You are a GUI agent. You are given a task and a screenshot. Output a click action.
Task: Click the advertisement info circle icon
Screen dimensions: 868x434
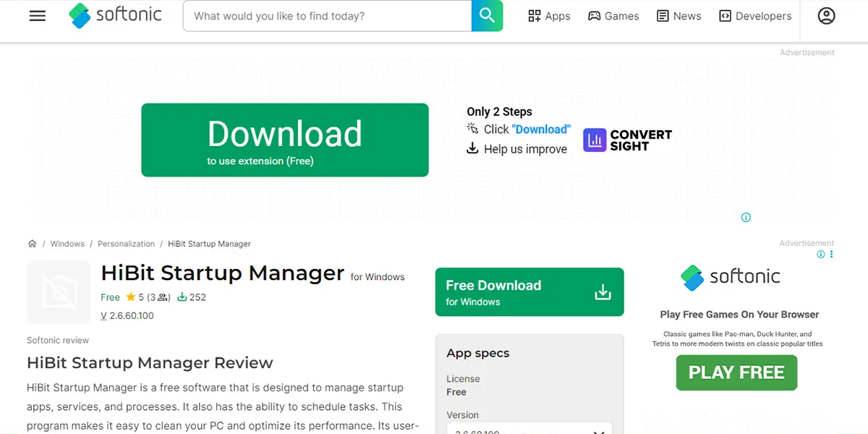pyautogui.click(x=746, y=217)
